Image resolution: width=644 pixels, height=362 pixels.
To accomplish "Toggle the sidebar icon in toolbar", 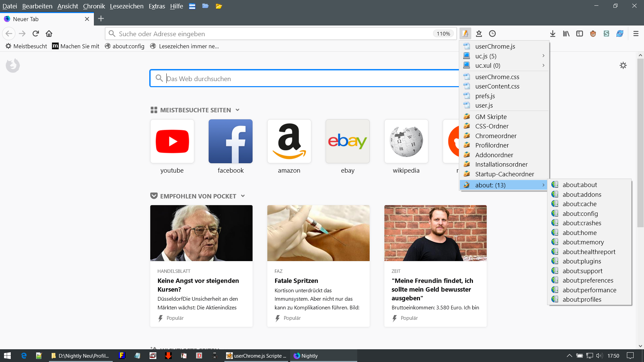I will 580,34.
